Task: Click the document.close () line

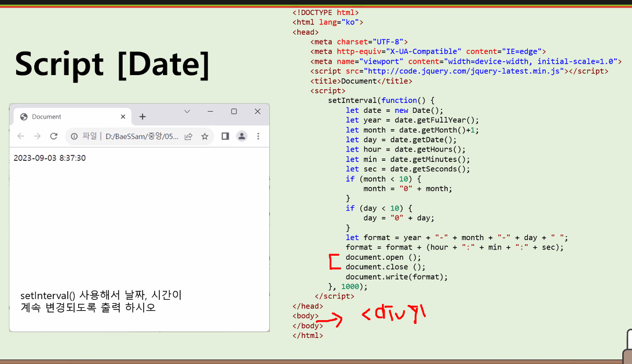Action: click(385, 267)
